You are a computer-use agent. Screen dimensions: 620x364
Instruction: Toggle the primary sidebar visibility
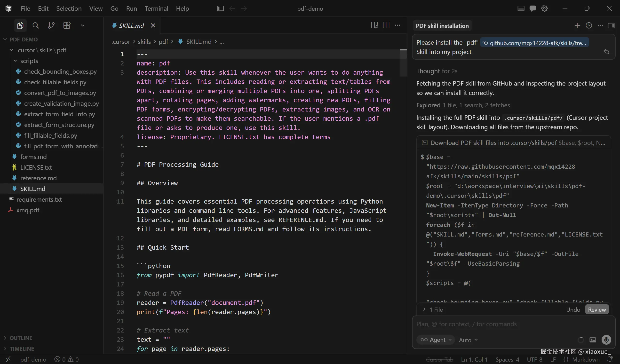(220, 8)
